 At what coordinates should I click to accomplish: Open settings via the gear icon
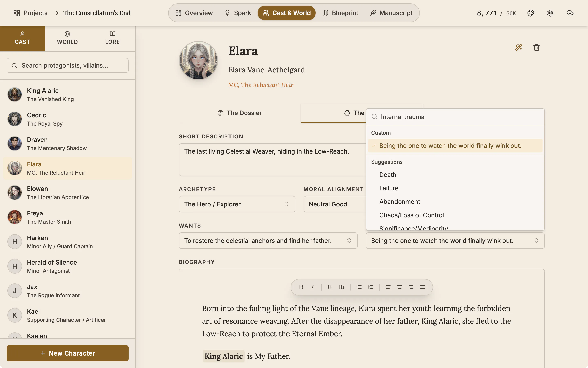point(550,13)
